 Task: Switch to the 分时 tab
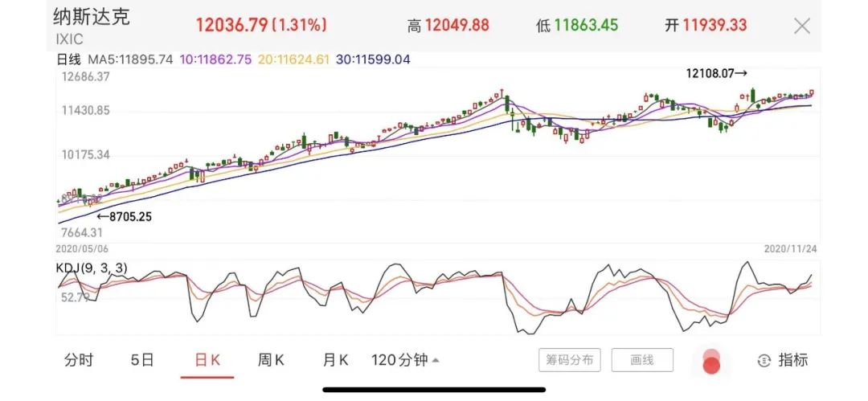click(79, 360)
